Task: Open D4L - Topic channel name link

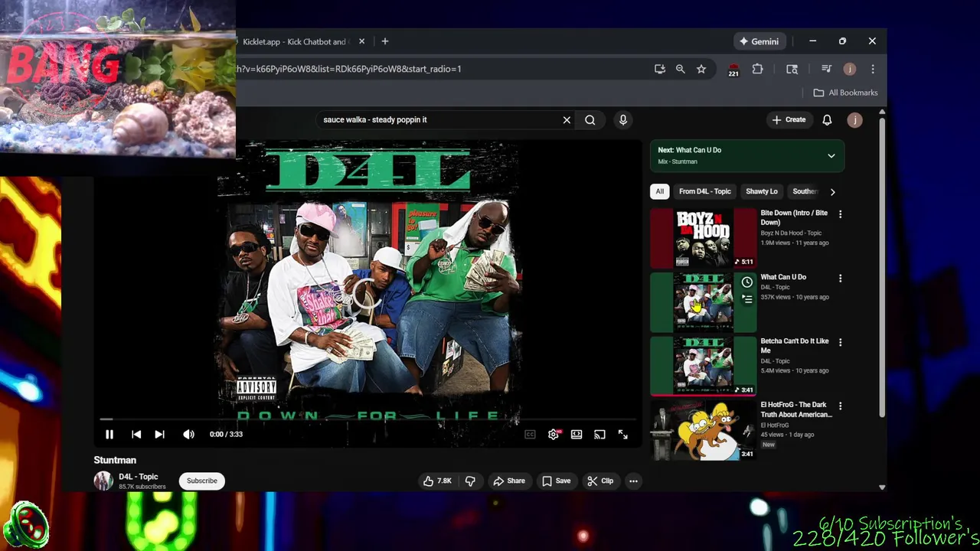Action: click(138, 477)
